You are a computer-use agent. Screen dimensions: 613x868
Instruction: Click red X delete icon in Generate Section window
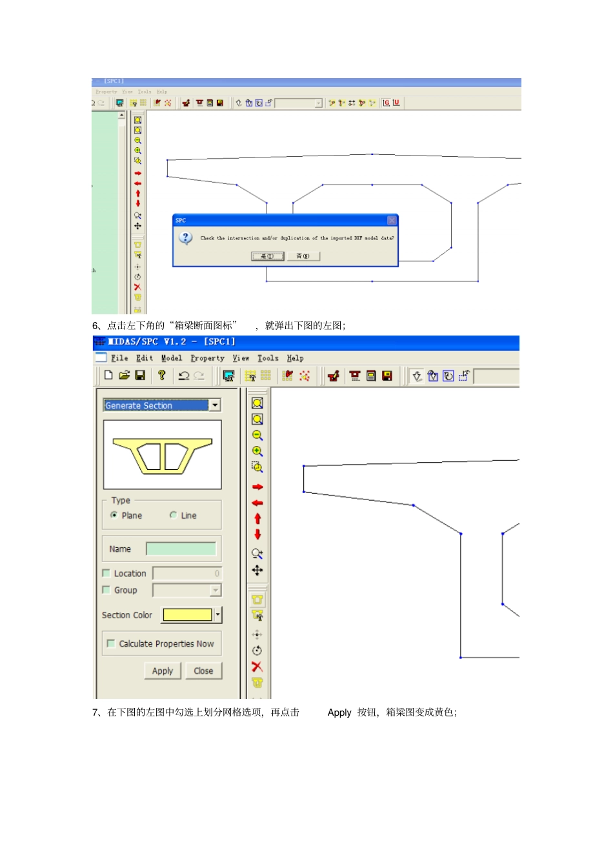[x=257, y=667]
